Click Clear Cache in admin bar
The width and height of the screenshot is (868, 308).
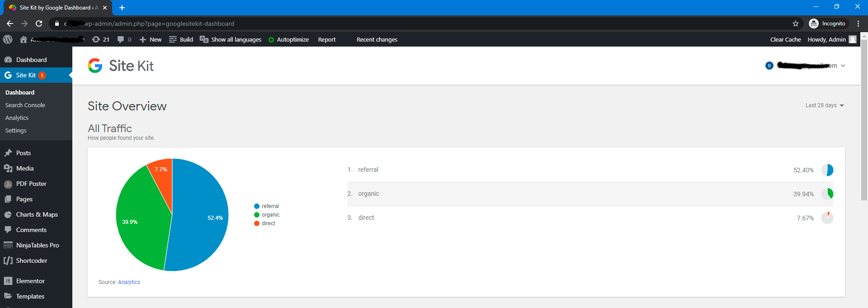pos(785,39)
